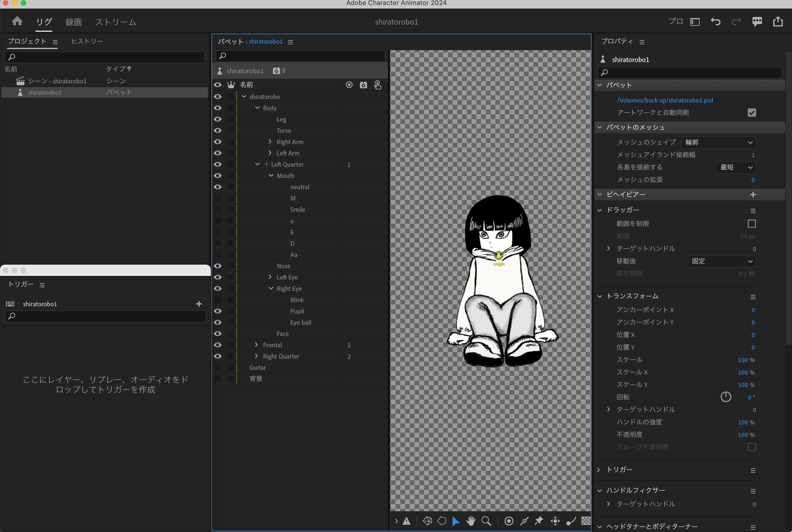Collapse the Mouth group

click(271, 176)
